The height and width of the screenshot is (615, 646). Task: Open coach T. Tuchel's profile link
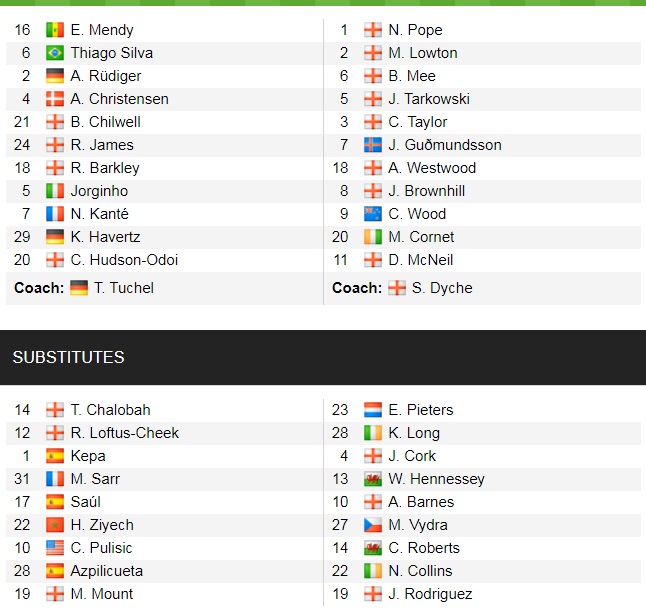[x=124, y=288]
